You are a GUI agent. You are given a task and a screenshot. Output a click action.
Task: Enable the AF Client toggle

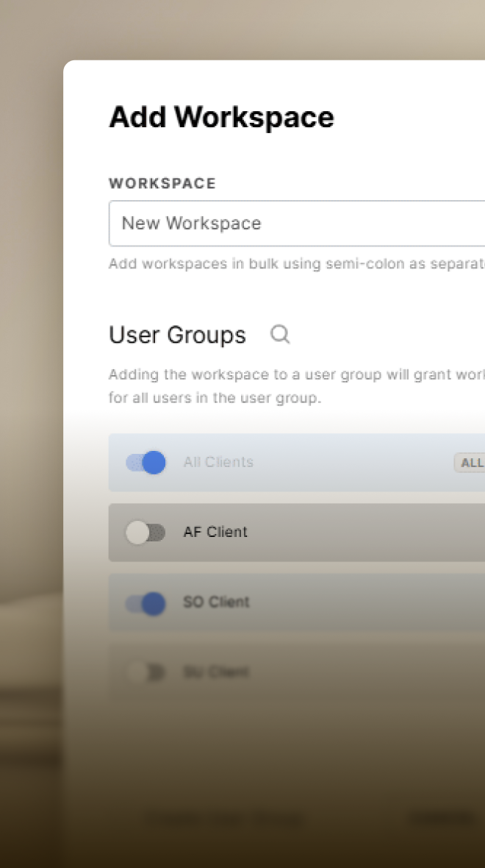(145, 533)
